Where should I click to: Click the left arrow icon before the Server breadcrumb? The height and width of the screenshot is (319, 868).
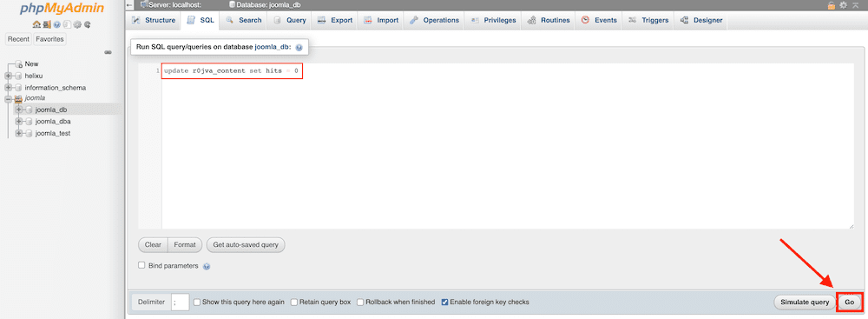pos(129,4)
